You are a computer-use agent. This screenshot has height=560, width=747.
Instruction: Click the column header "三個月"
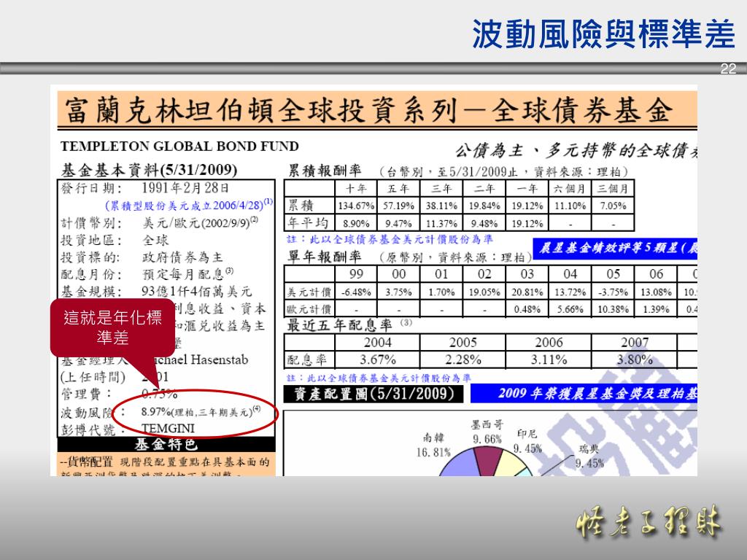[x=613, y=189]
